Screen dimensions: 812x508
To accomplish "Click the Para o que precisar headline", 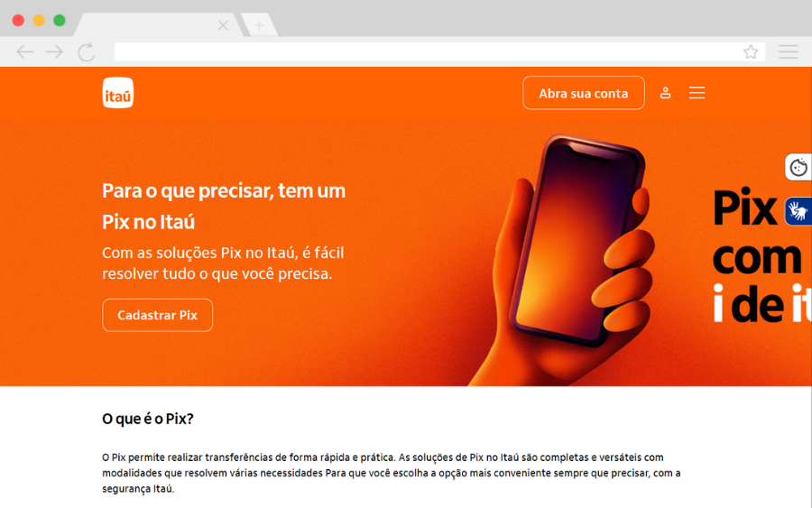I will 224,206.
